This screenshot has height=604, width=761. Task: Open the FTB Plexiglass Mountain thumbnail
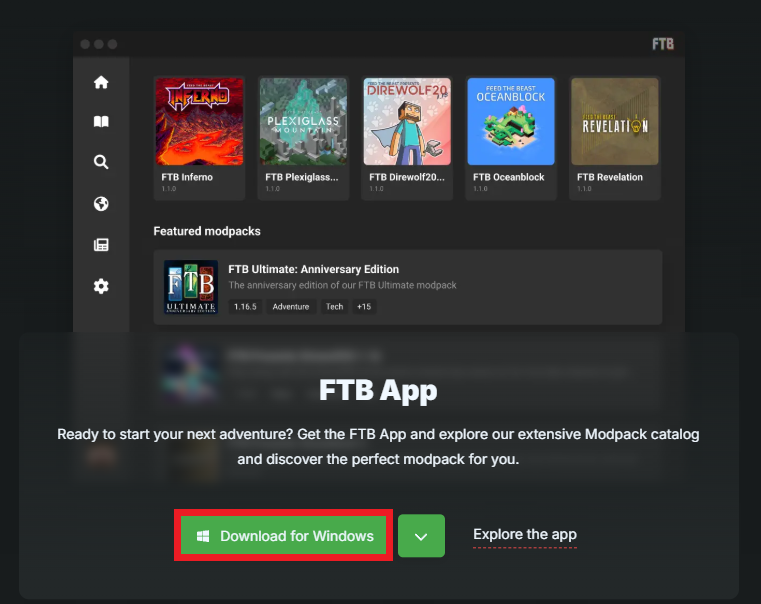click(303, 121)
